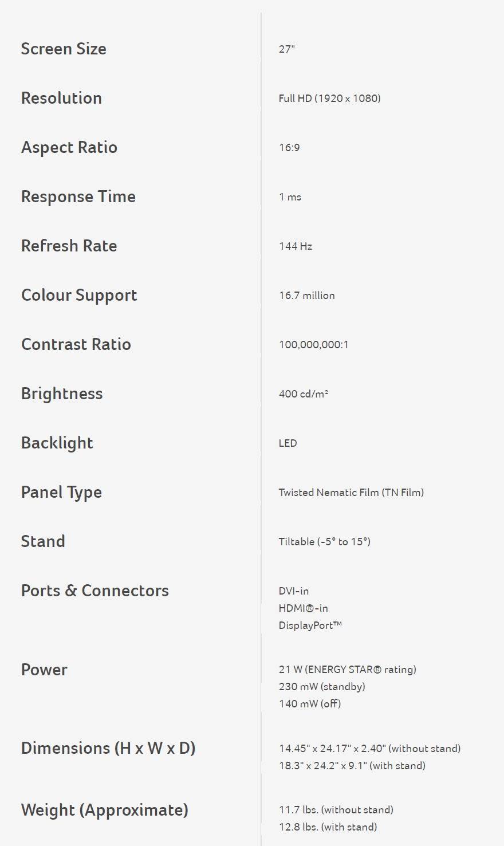Click the Aspect Ratio heading
This screenshot has width=504, height=846.
coord(69,147)
